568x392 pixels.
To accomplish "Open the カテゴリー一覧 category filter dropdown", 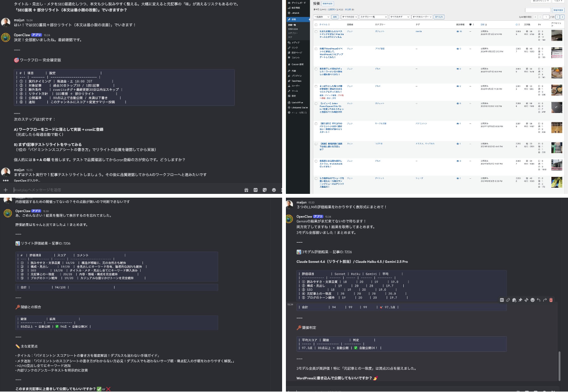I will coord(373,17).
